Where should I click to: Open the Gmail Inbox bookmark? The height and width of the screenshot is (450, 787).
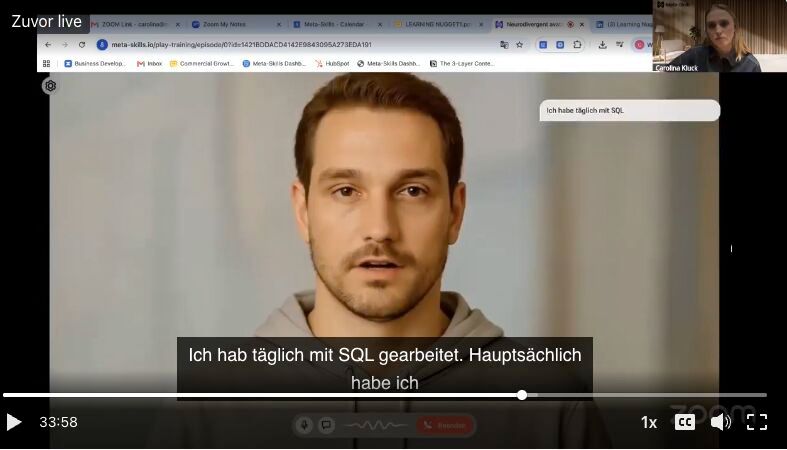[x=150, y=64]
